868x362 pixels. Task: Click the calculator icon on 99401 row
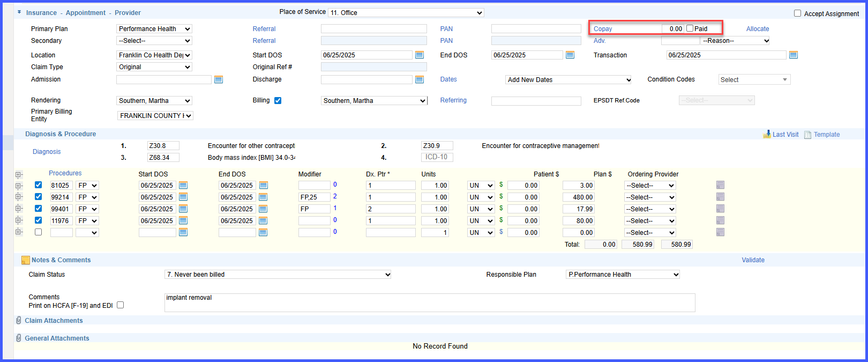click(720, 209)
